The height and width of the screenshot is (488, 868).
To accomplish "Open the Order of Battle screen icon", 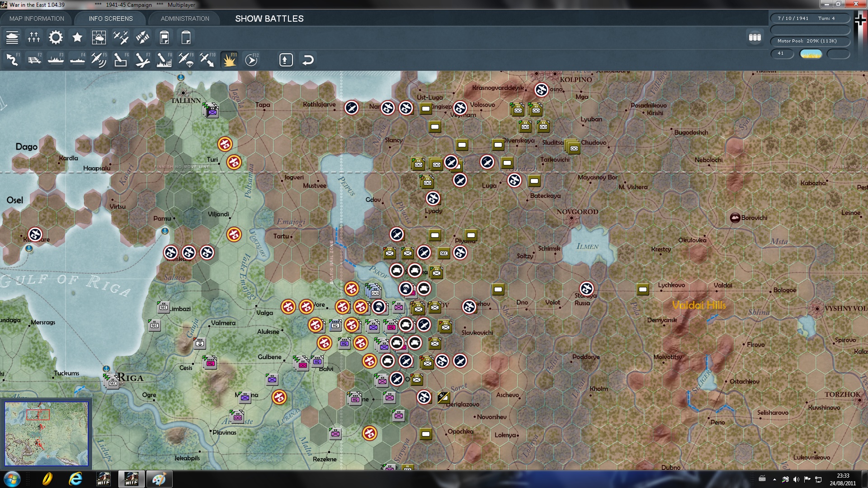I will coord(12,38).
